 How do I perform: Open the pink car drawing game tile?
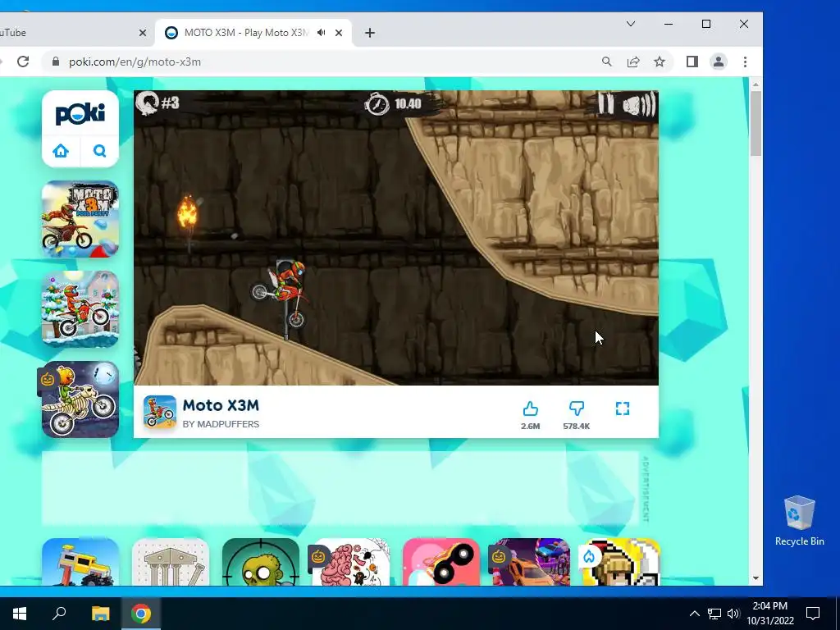[441, 562]
